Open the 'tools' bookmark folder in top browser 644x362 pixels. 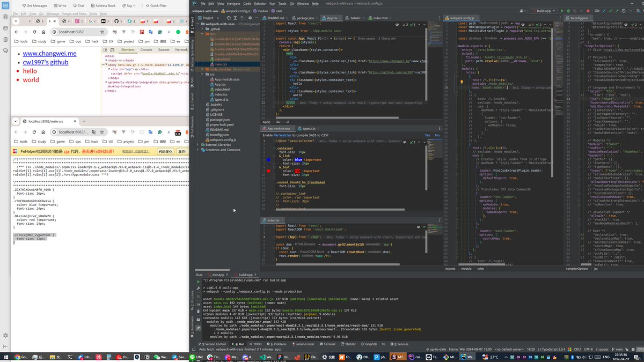click(21, 41)
